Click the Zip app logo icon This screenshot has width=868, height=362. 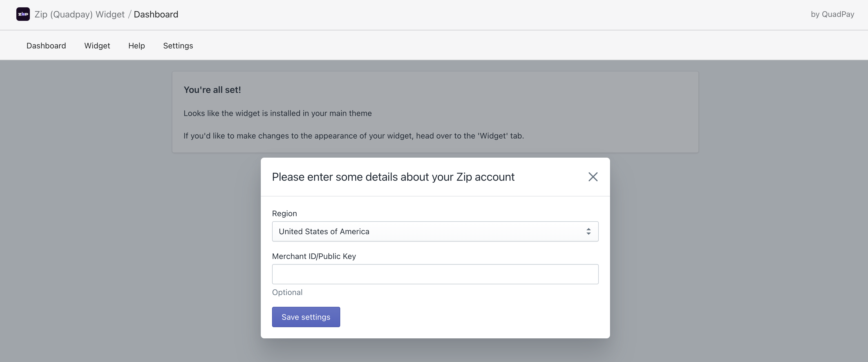click(x=23, y=14)
